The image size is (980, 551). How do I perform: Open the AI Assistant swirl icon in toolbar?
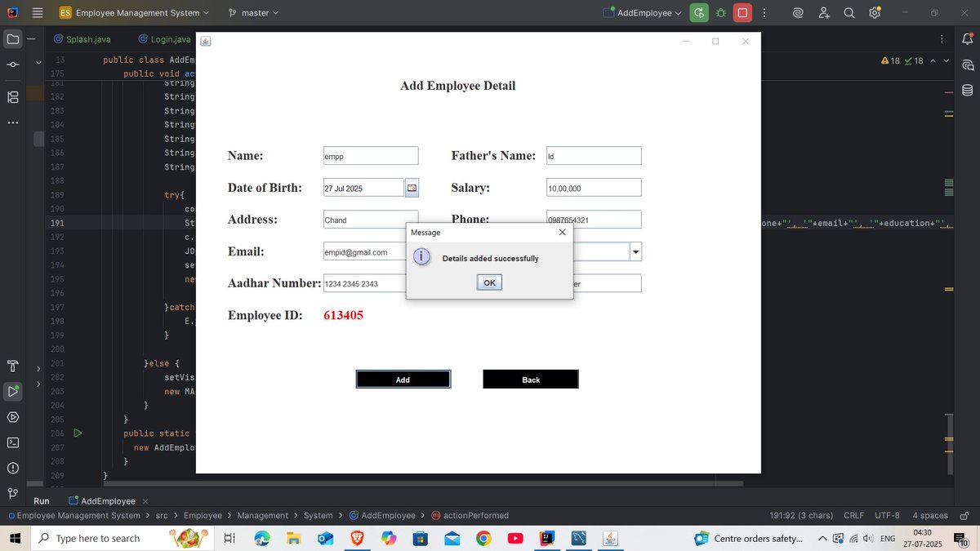(798, 13)
